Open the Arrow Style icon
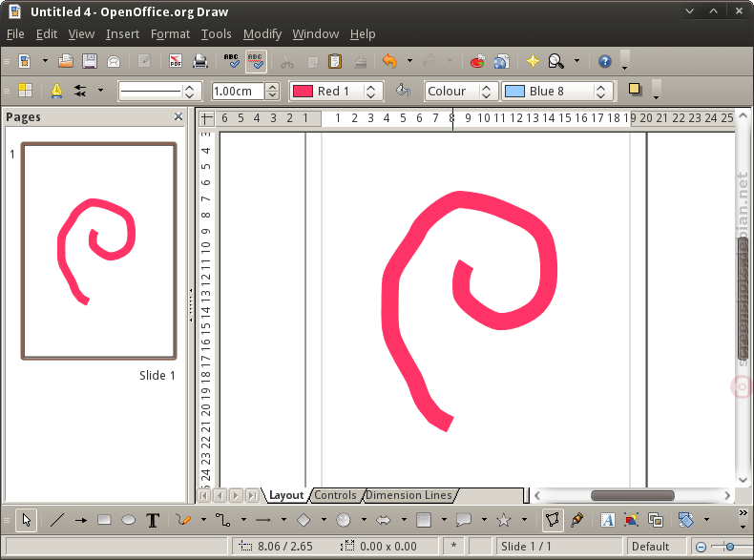This screenshot has width=754, height=560. click(80, 91)
